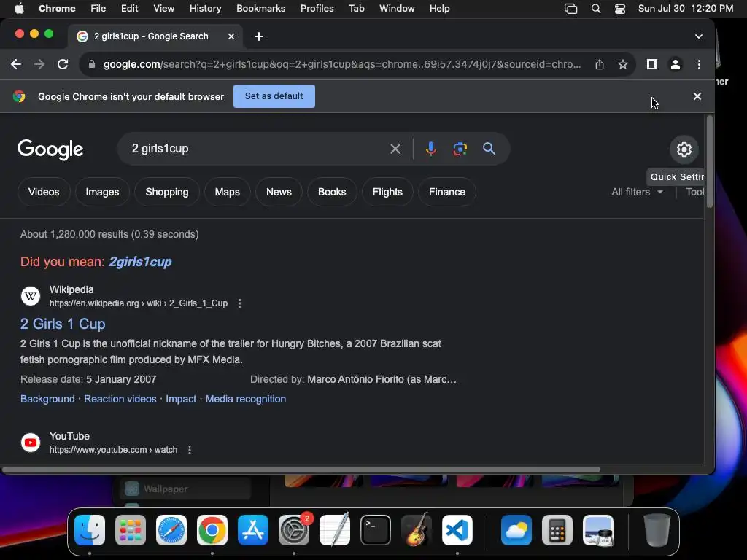Viewport: 747px width, 560px height.
Task: Open the Weather app from the Dock
Action: (516, 530)
